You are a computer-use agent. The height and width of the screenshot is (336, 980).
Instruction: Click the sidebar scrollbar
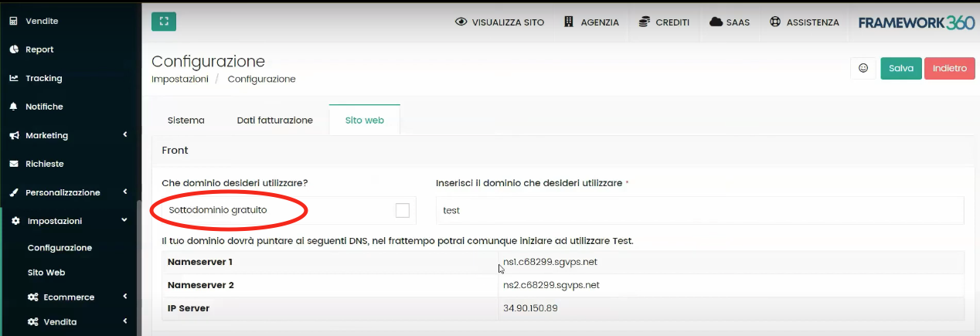[x=138, y=266]
